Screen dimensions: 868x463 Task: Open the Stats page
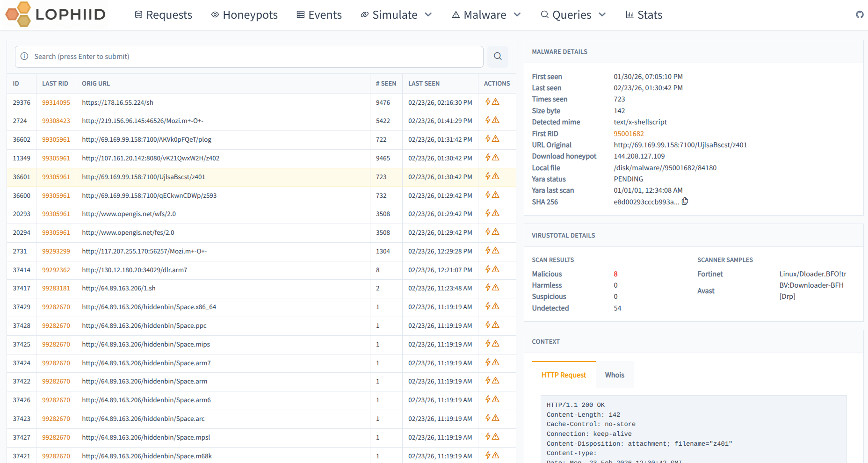click(644, 15)
